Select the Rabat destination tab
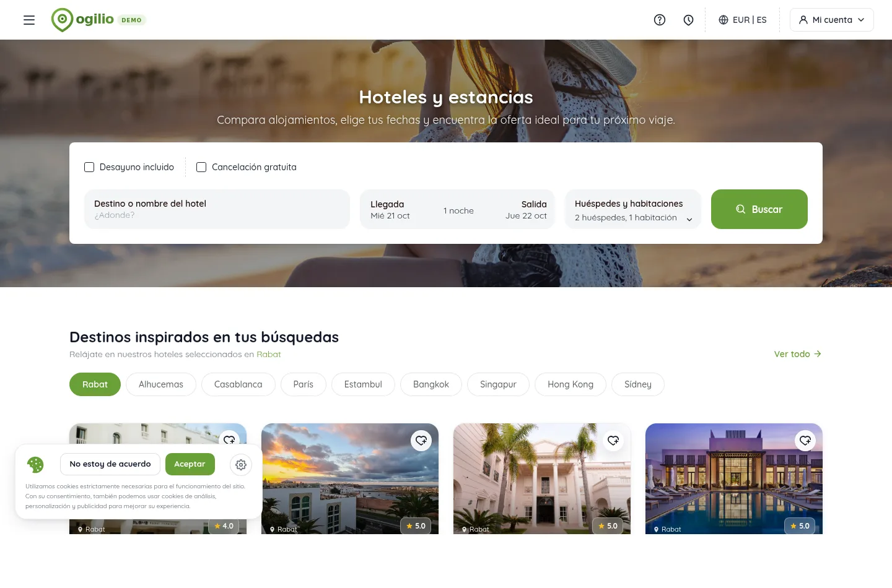 pyautogui.click(x=95, y=384)
